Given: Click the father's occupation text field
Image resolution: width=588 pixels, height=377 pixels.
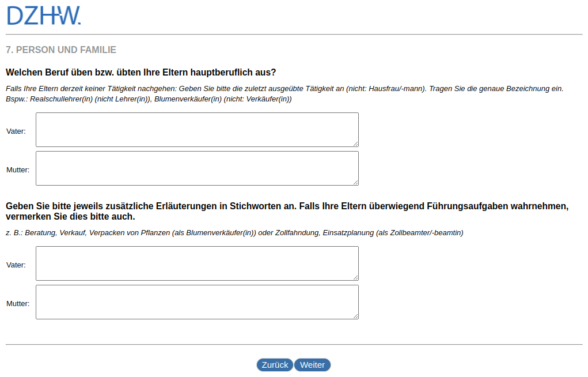Looking at the screenshot, I should point(197,130).
